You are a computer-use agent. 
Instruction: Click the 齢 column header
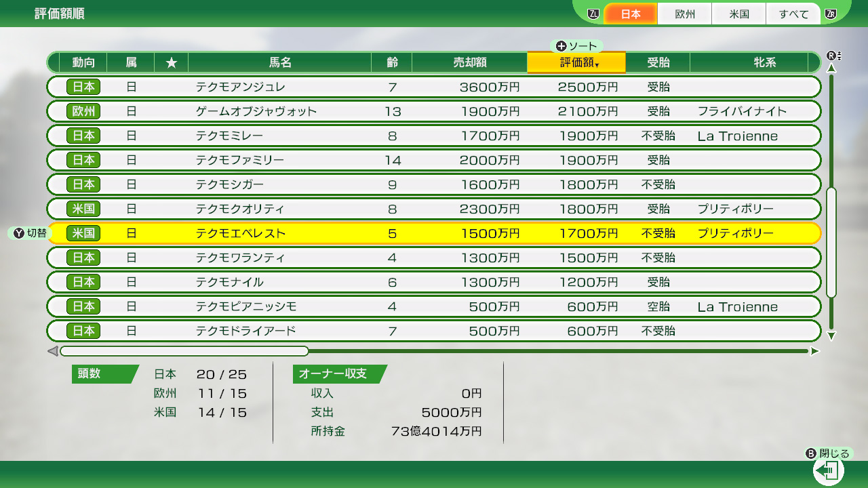click(x=391, y=63)
